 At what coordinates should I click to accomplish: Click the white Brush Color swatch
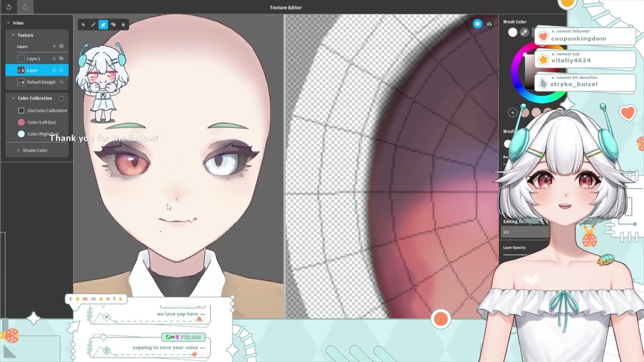(x=513, y=32)
